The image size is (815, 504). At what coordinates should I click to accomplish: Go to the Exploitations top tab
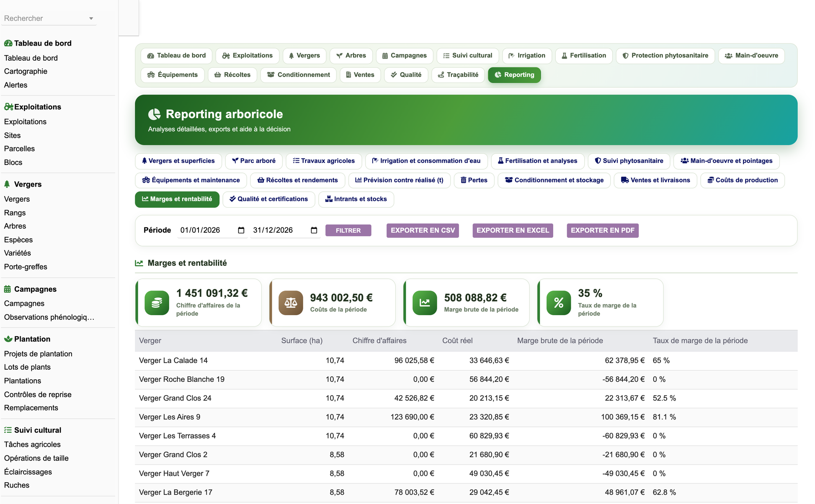coord(248,56)
